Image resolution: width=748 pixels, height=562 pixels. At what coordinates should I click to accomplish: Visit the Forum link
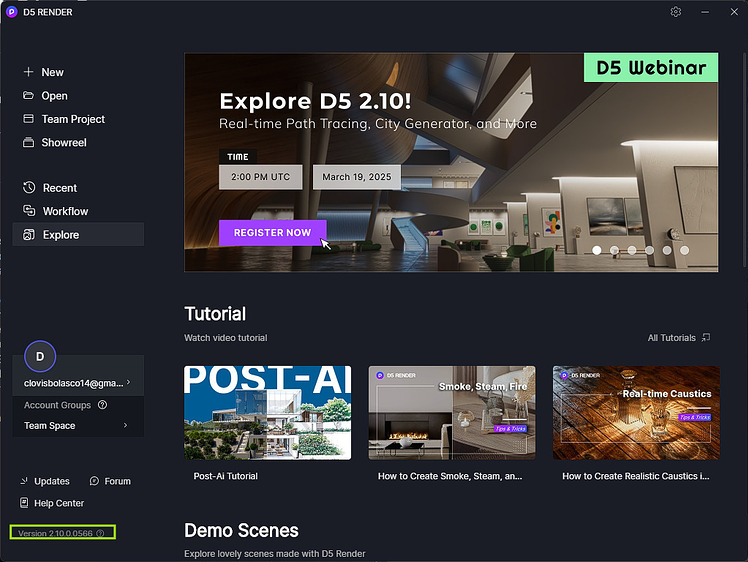117,481
